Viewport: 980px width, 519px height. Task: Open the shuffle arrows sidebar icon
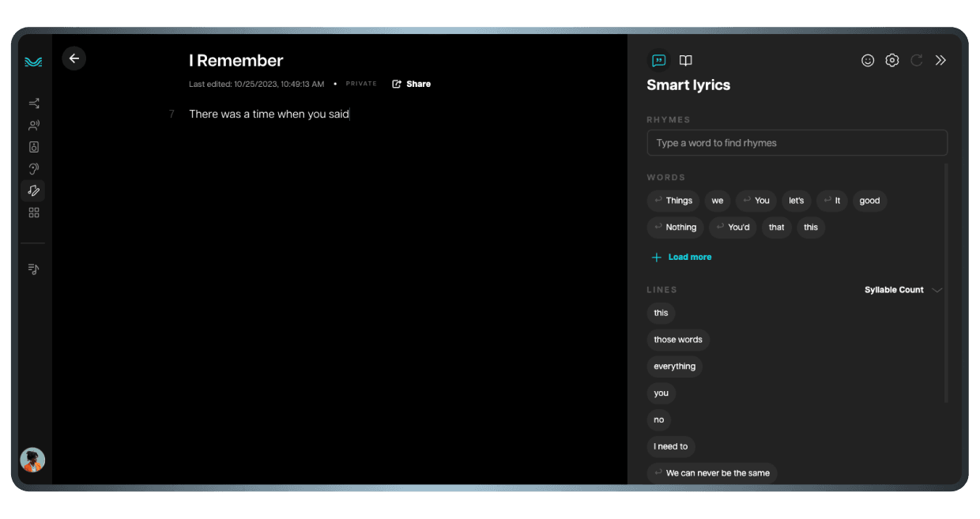(x=33, y=103)
